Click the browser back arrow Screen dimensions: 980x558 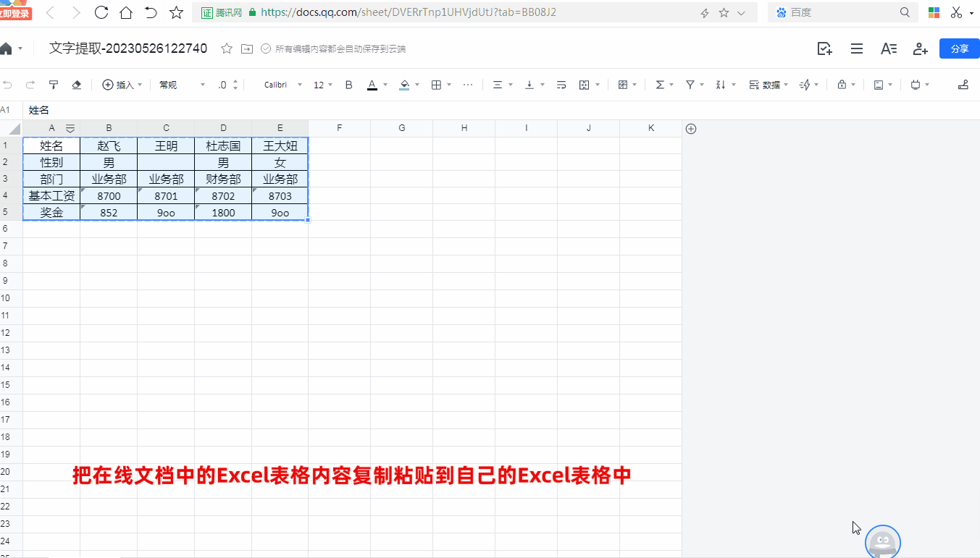[50, 12]
